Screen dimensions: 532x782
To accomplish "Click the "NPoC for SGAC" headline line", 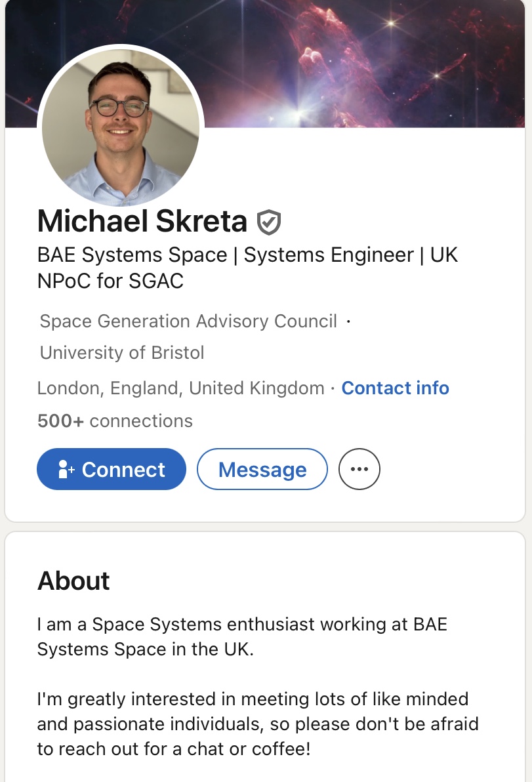I will click(x=110, y=281).
